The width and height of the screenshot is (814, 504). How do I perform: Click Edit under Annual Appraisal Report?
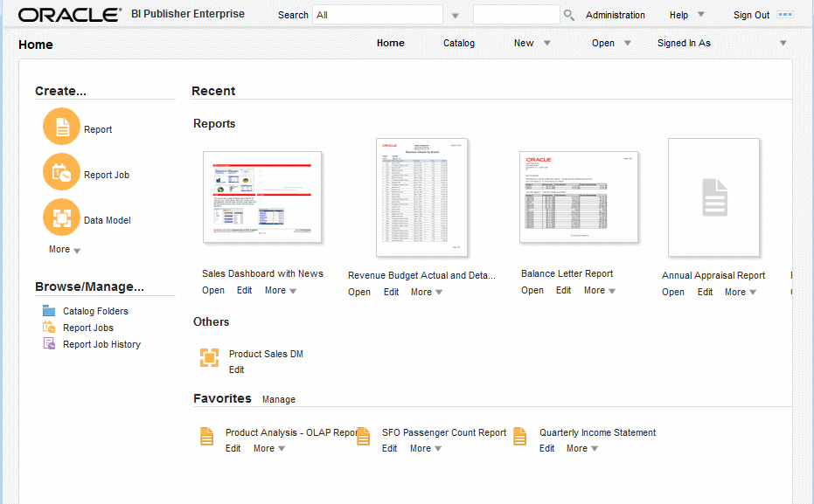pyautogui.click(x=705, y=292)
